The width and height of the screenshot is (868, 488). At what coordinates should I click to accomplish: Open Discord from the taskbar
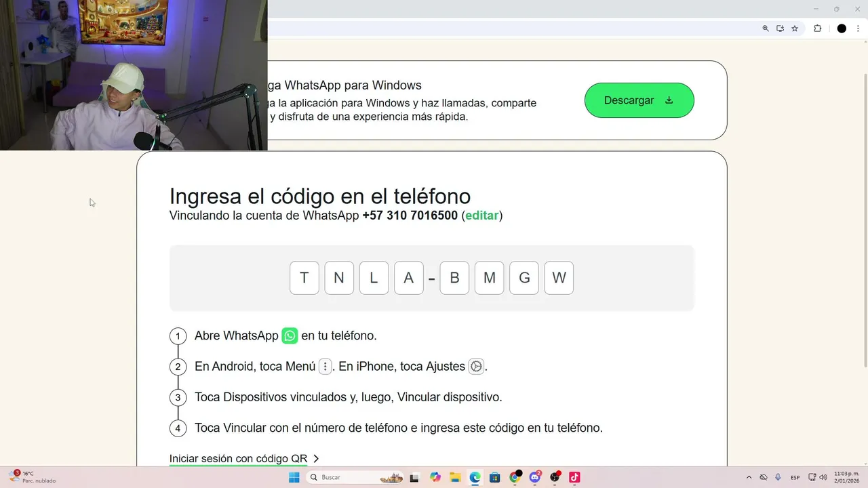535,477
